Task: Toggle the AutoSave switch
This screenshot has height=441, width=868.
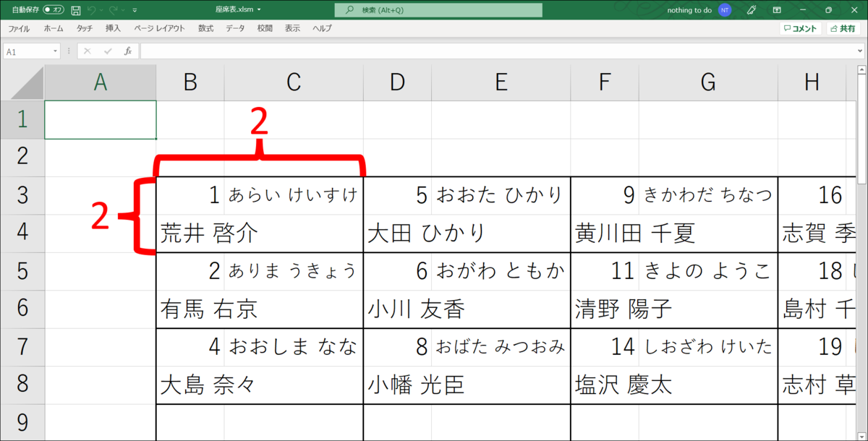Action: point(53,10)
